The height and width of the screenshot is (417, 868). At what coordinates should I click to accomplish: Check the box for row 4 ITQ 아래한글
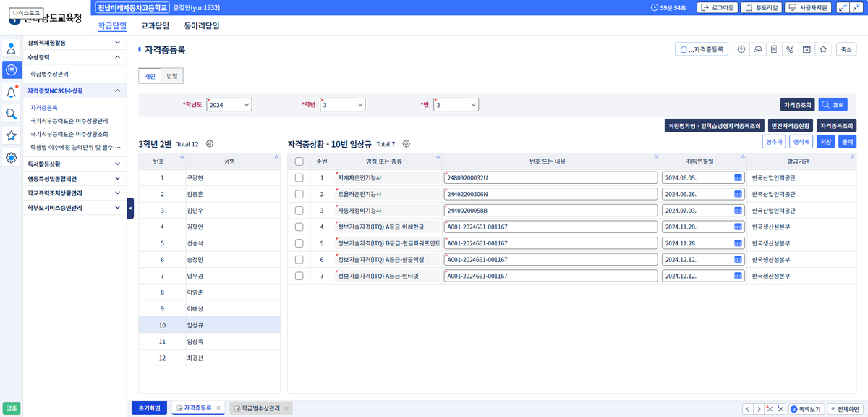[299, 227]
